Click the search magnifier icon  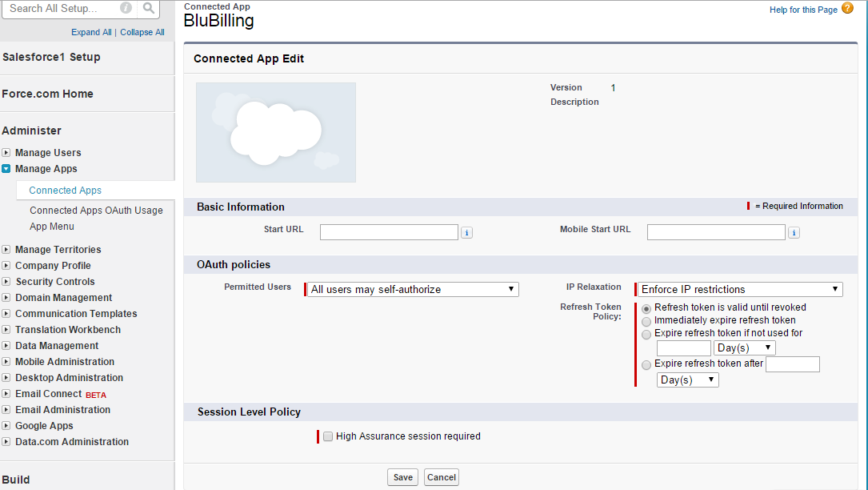click(x=149, y=9)
